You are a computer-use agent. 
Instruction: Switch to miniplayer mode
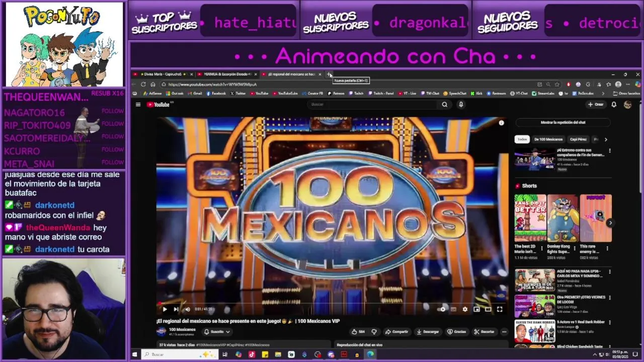[x=476, y=309]
